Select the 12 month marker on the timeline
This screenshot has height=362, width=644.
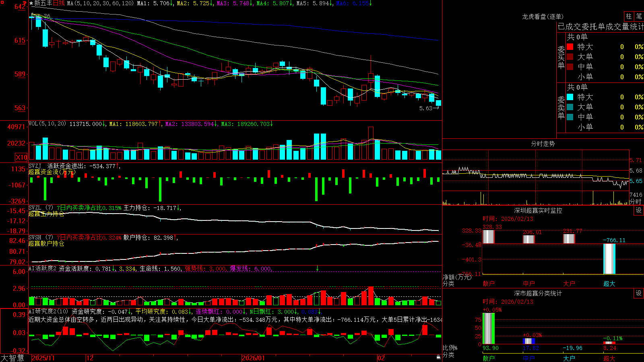[90, 358]
